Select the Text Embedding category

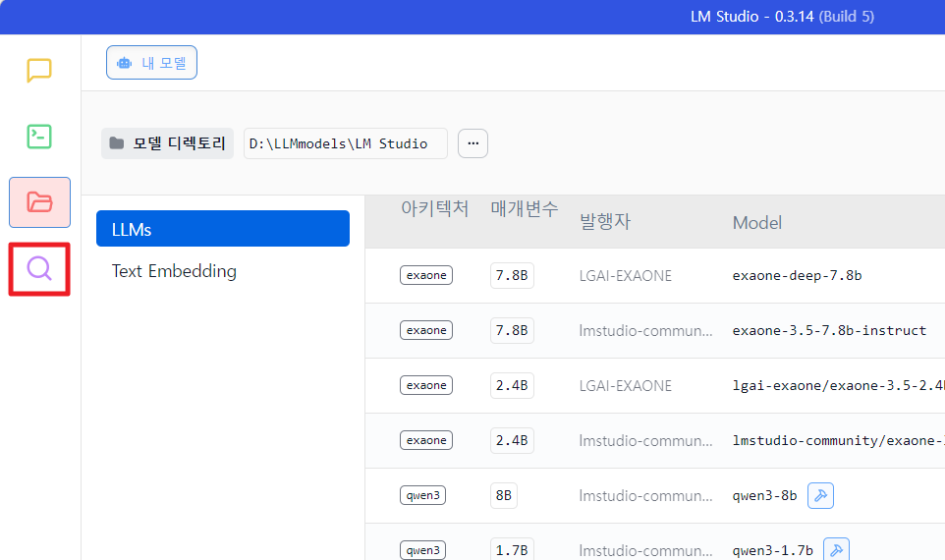tap(174, 271)
